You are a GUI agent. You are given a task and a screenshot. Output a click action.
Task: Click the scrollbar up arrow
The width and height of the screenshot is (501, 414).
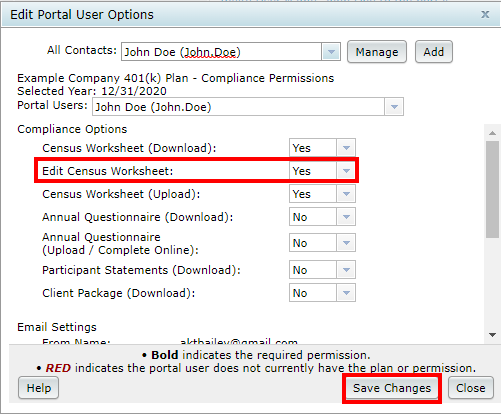(492, 133)
